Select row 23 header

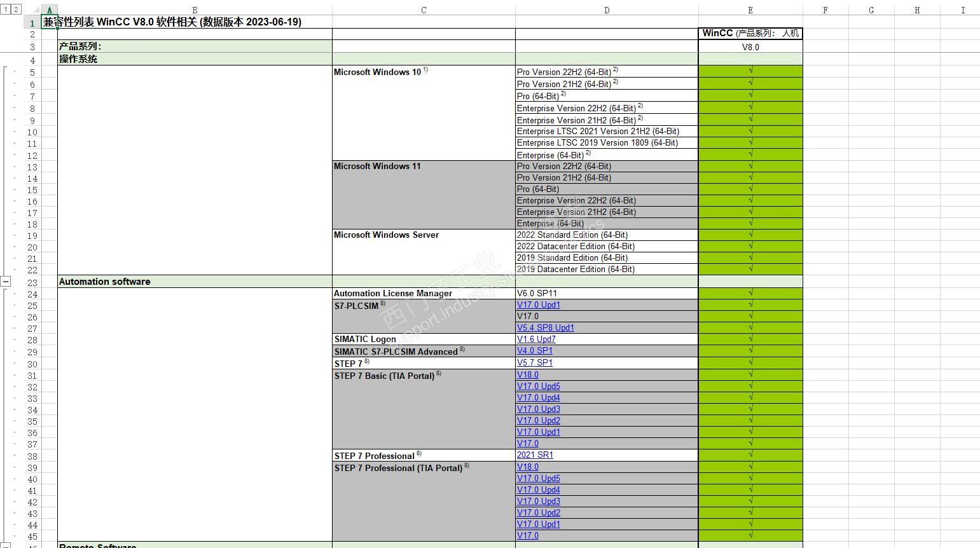pyautogui.click(x=32, y=282)
